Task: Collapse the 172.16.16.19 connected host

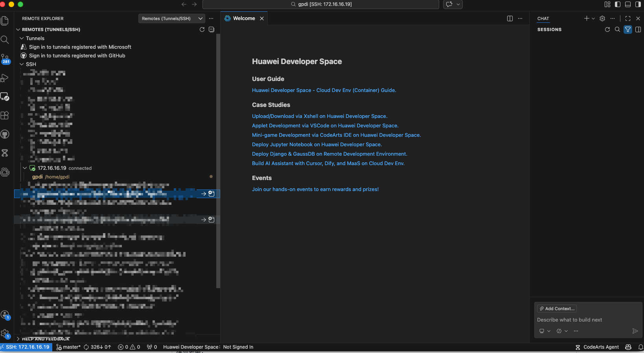Action: coord(25,168)
